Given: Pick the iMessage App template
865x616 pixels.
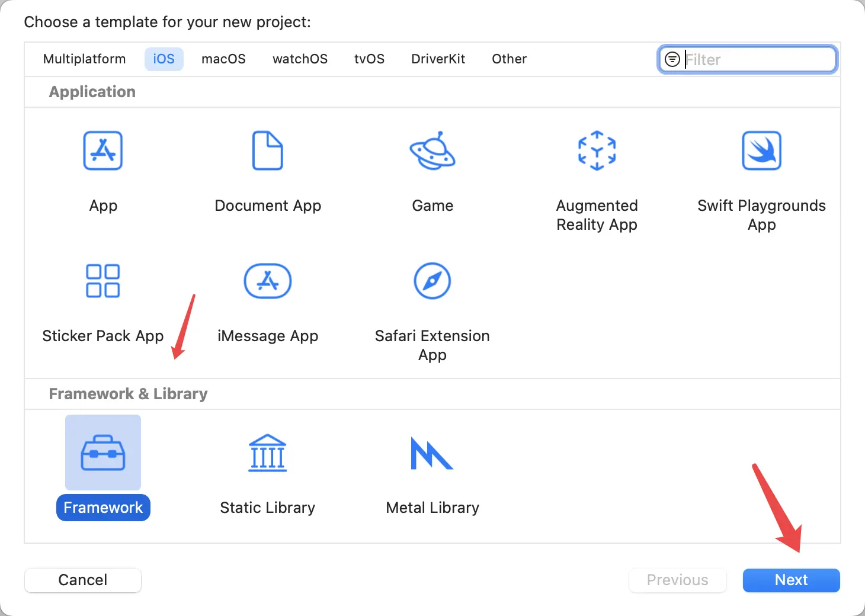Looking at the screenshot, I should 268,281.
